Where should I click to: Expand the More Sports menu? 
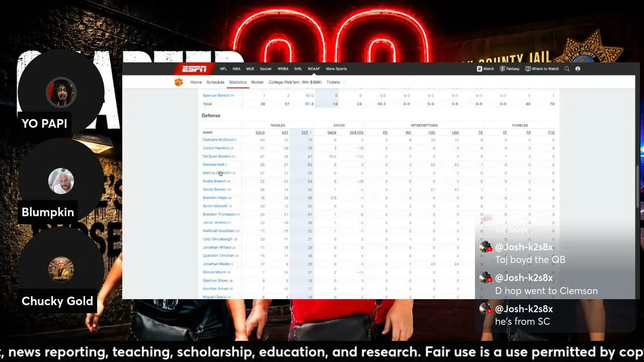(x=336, y=69)
